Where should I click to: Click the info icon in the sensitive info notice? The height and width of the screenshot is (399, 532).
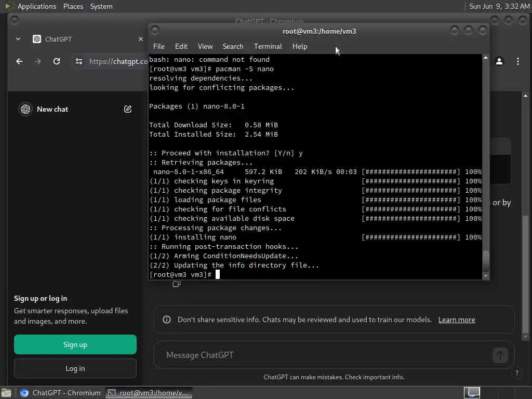[x=167, y=320]
